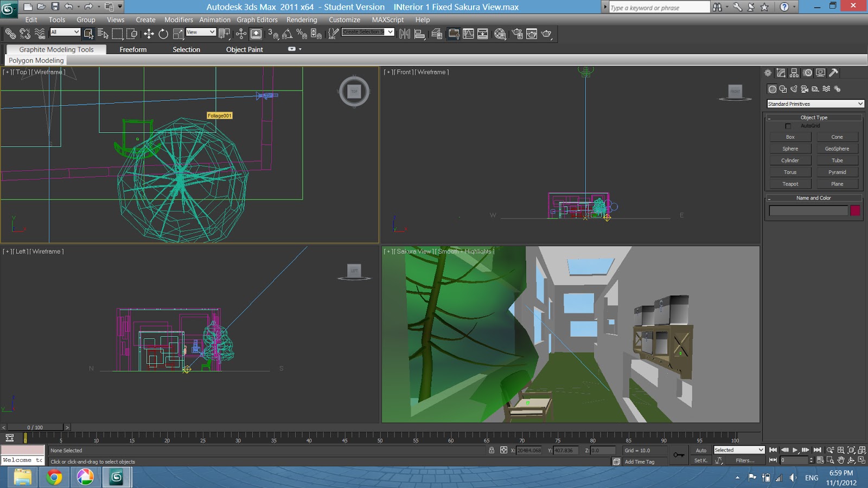
Task: Open the Create Selection Set dropdown
Action: click(x=367, y=32)
